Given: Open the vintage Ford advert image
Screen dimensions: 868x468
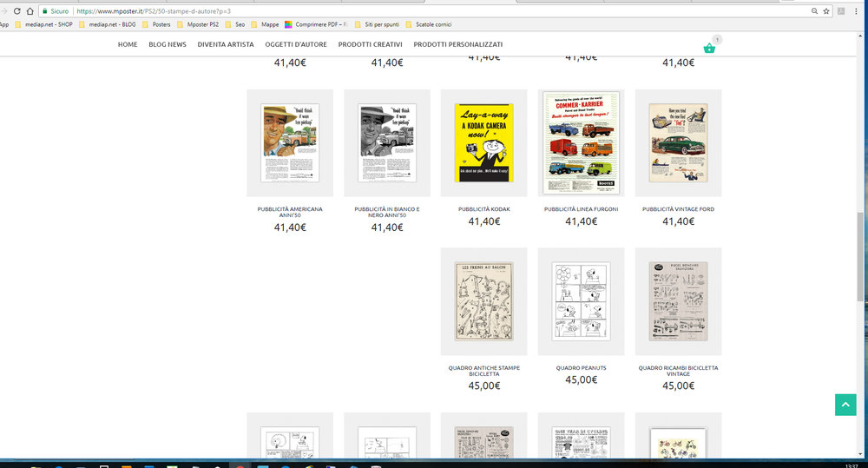Looking at the screenshot, I should 678,143.
